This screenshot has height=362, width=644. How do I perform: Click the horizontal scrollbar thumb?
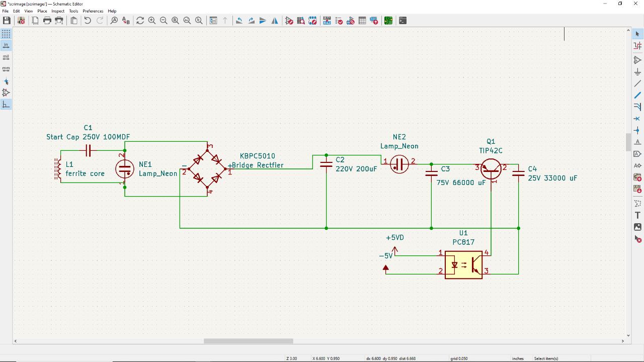249,341
